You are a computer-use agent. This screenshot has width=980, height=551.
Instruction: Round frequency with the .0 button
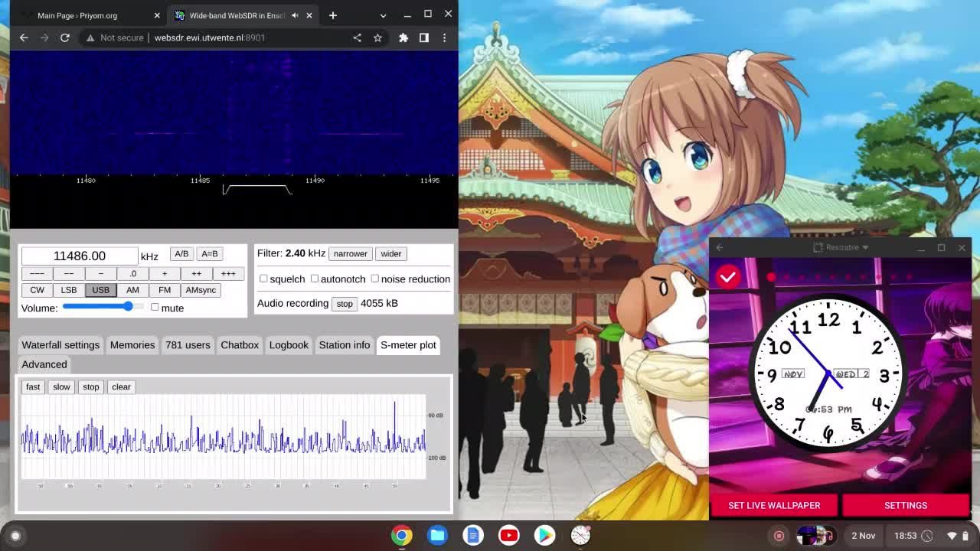click(132, 273)
